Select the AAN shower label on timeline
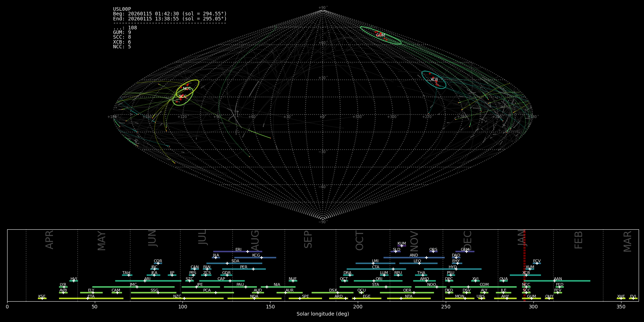The image size is (644, 322). pos(558,279)
